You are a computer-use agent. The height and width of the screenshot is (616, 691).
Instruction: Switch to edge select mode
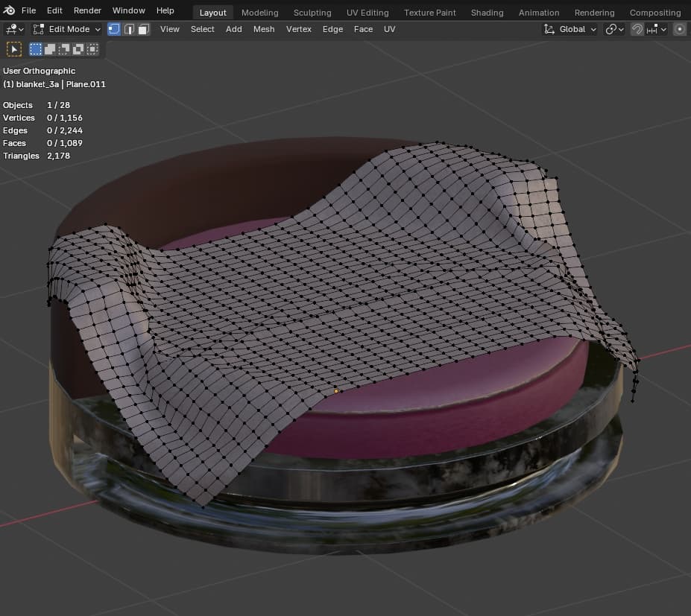click(x=129, y=29)
